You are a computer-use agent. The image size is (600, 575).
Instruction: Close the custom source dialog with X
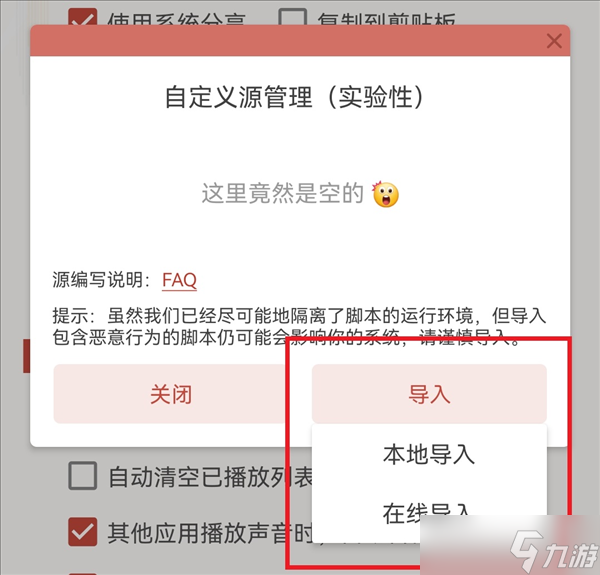(554, 41)
